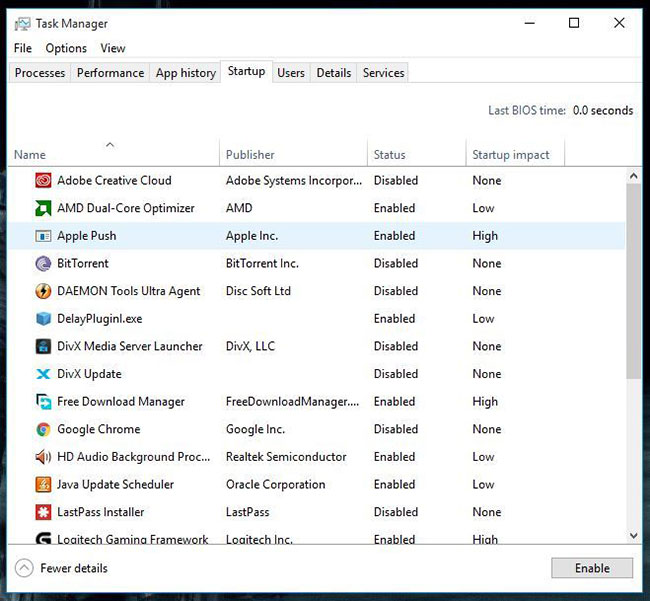The image size is (650, 601).
Task: Click the Adobe Creative Cloud icon
Action: click(x=43, y=180)
